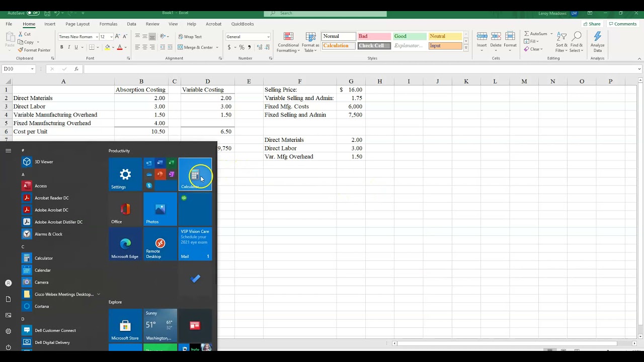644x362 pixels.
Task: Click the formula bar input
Action: tap(360, 69)
